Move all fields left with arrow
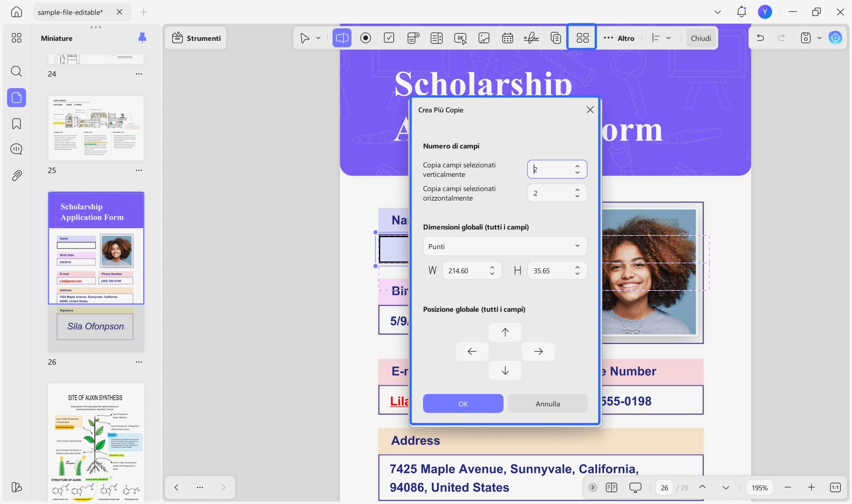The width and height of the screenshot is (852, 504). [472, 351]
